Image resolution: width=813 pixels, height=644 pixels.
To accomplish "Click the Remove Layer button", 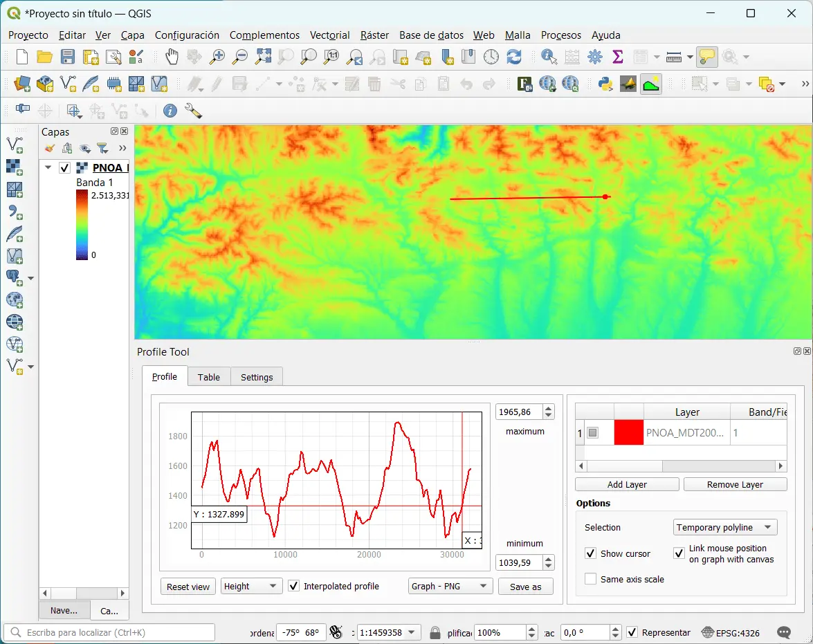I will tap(735, 484).
